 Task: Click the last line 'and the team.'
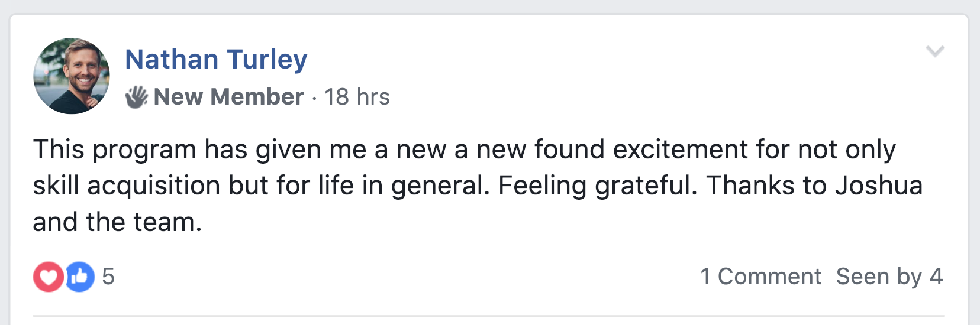click(117, 222)
